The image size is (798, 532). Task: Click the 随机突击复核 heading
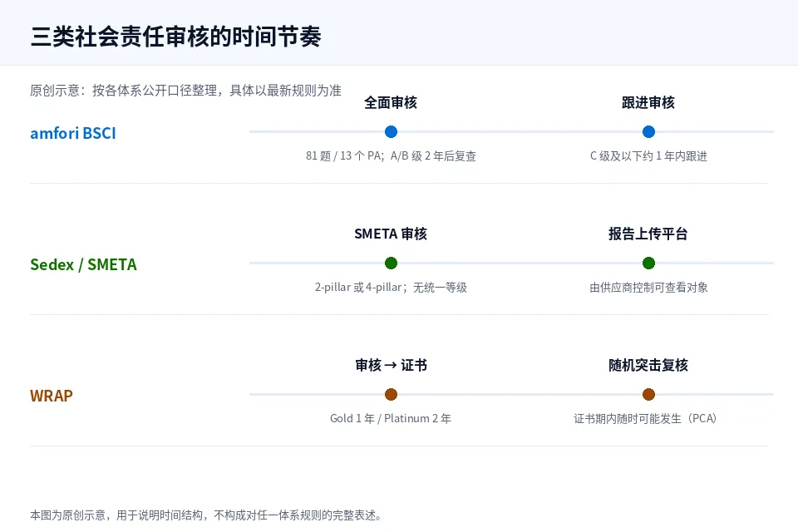click(648, 365)
